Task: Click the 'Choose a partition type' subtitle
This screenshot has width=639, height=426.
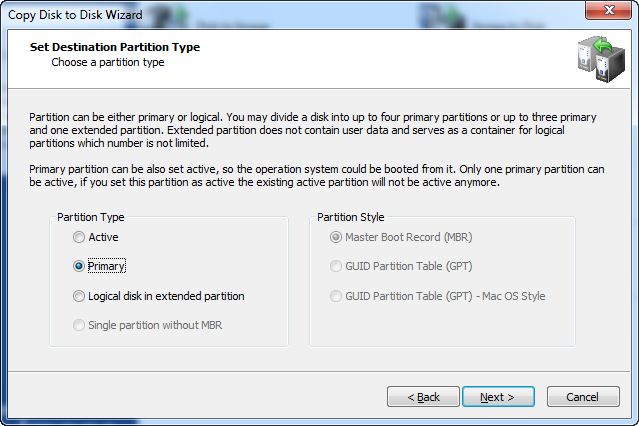Action: coord(108,62)
